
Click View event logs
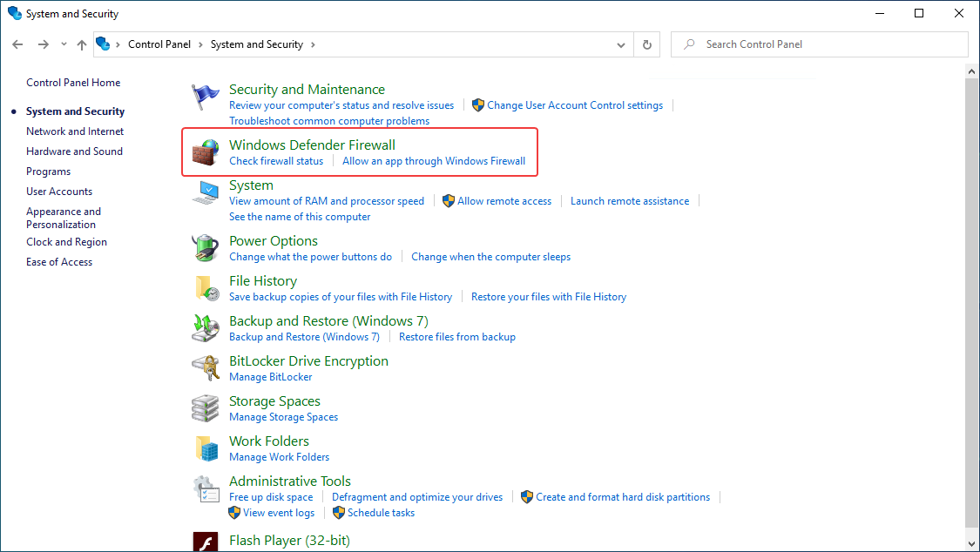279,513
